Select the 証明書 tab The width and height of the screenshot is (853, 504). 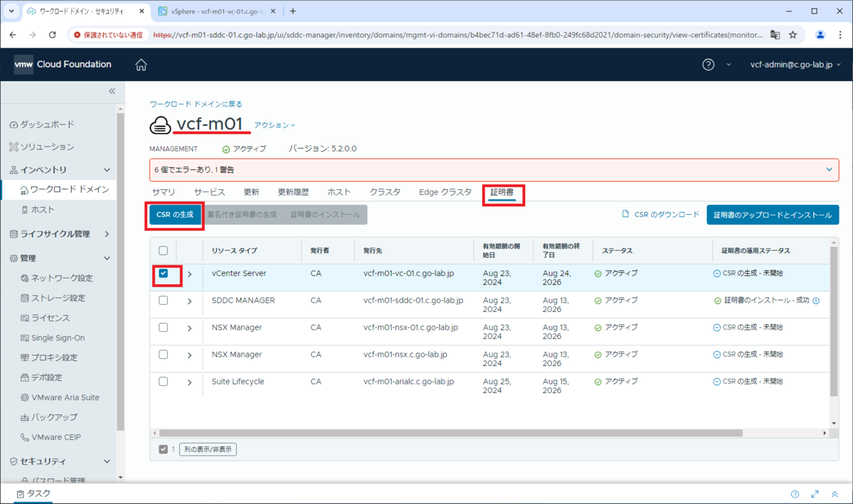pyautogui.click(x=503, y=193)
